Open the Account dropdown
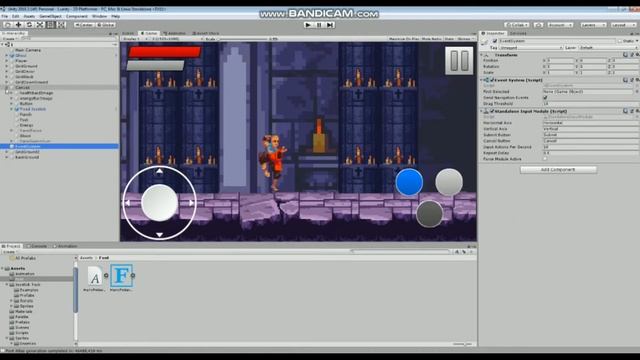The height and width of the screenshot is (360, 640). click(x=560, y=25)
